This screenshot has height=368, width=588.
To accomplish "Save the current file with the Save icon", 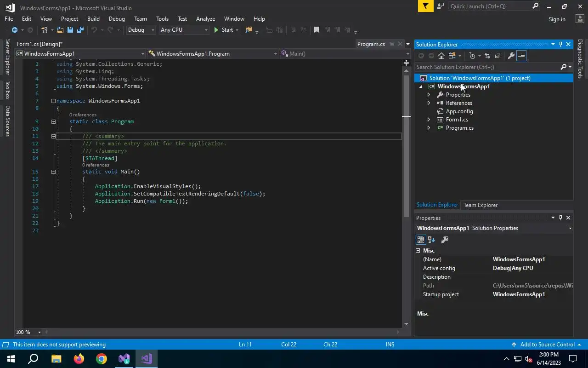I will coord(70,30).
